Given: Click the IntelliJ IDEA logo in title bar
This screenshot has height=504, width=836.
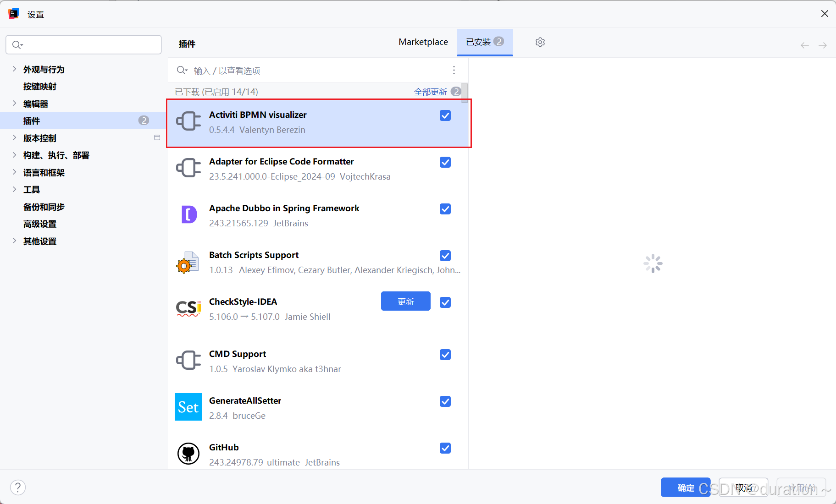Looking at the screenshot, I should 14,14.
